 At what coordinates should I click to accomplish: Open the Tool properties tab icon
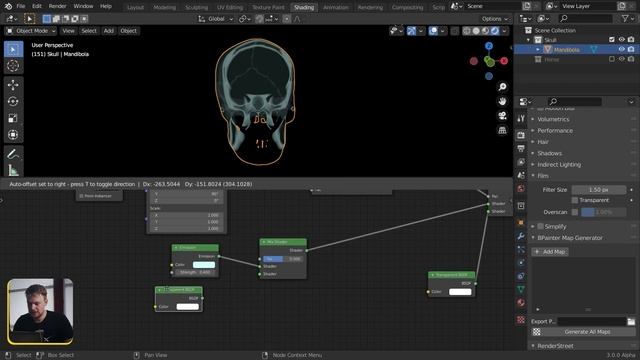click(x=521, y=119)
